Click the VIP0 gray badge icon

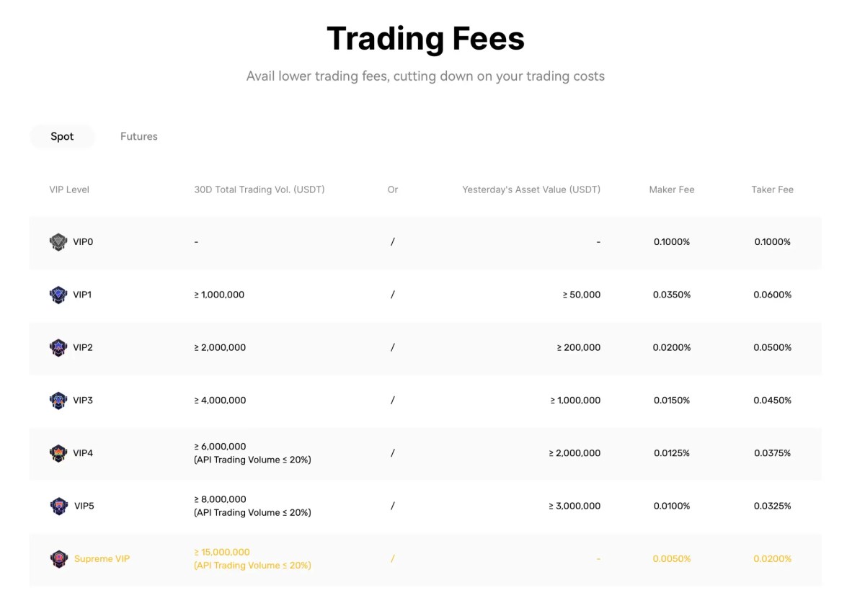coord(58,242)
